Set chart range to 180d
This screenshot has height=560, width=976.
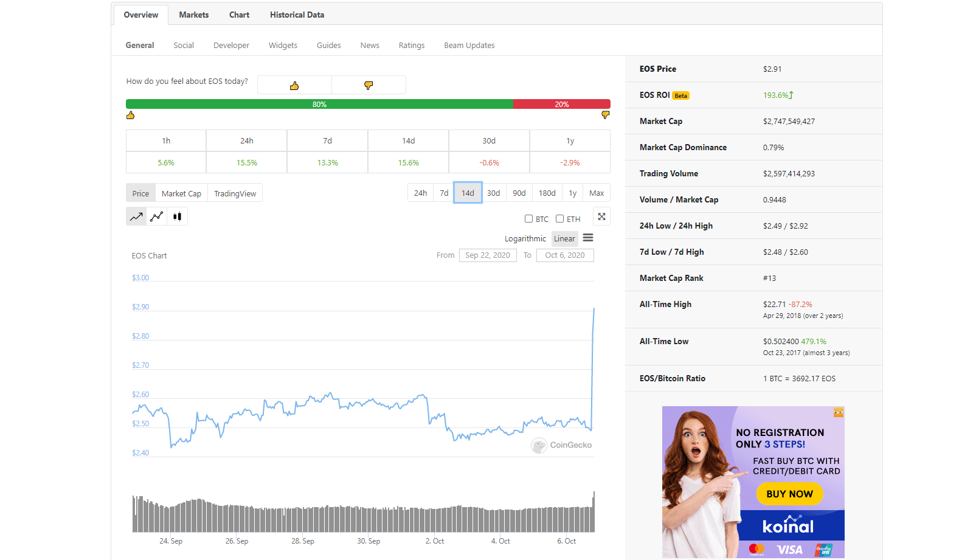(x=547, y=193)
